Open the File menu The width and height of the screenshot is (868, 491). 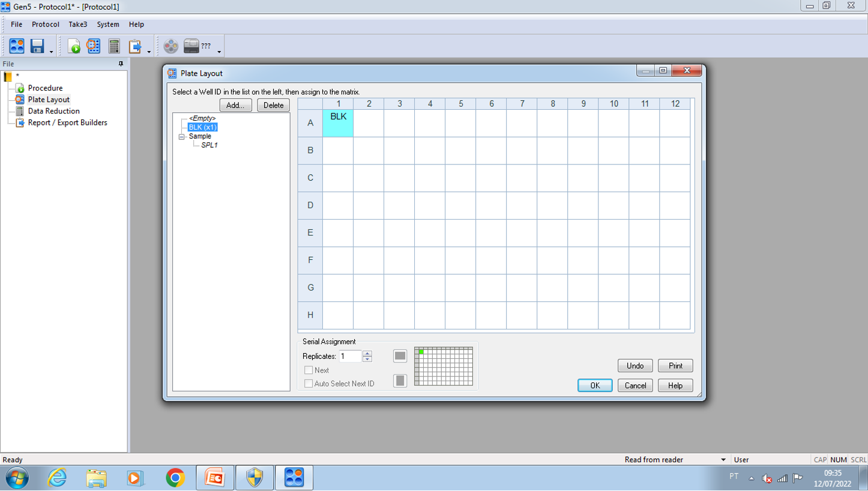coord(16,25)
